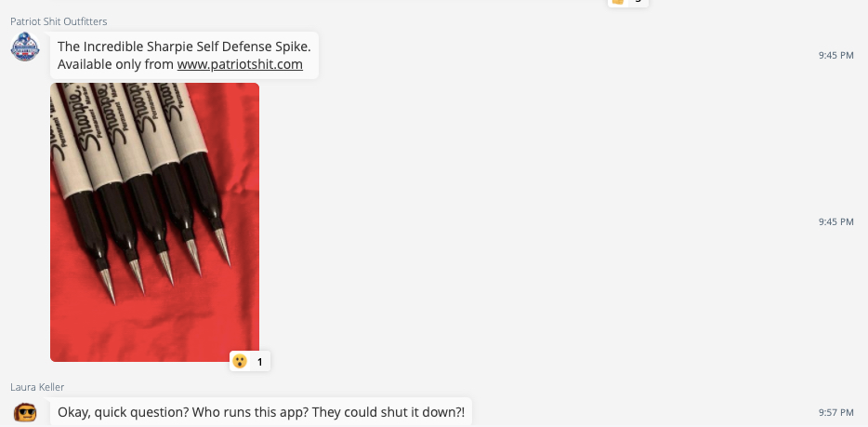Select Laura's 'Okay, quick question?' message bubble
Screen dimensions: 868x427
click(261, 413)
